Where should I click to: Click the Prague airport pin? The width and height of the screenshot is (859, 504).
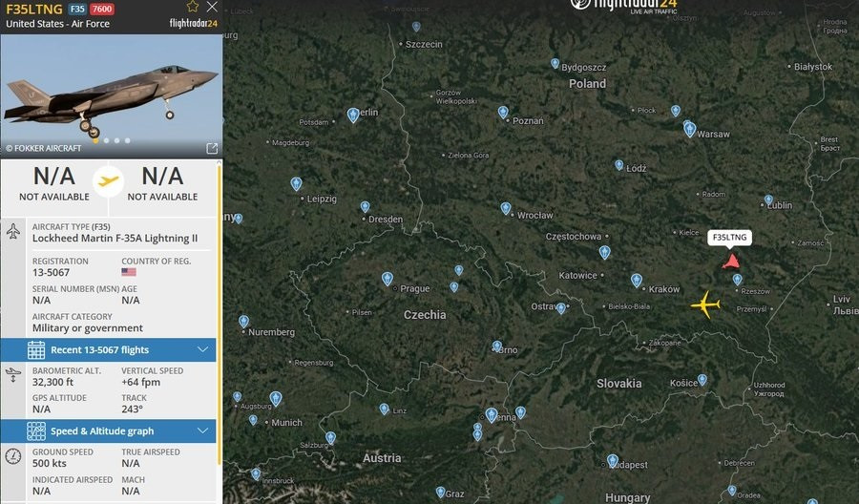click(x=388, y=279)
